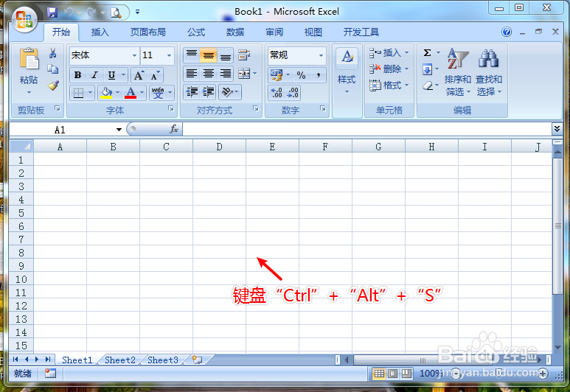Click the Clear eraser icon
The width and height of the screenshot is (570, 392).
click(x=428, y=85)
